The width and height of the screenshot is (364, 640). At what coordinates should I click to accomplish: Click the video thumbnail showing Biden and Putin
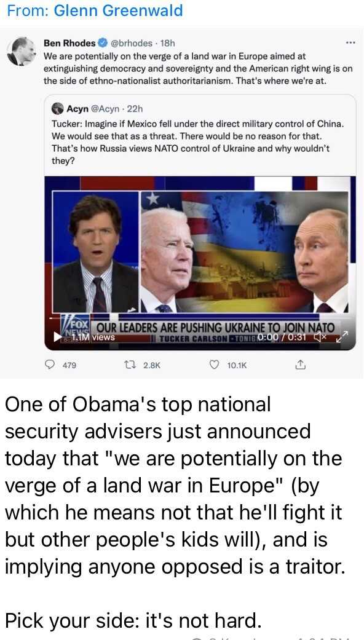pyautogui.click(x=244, y=252)
